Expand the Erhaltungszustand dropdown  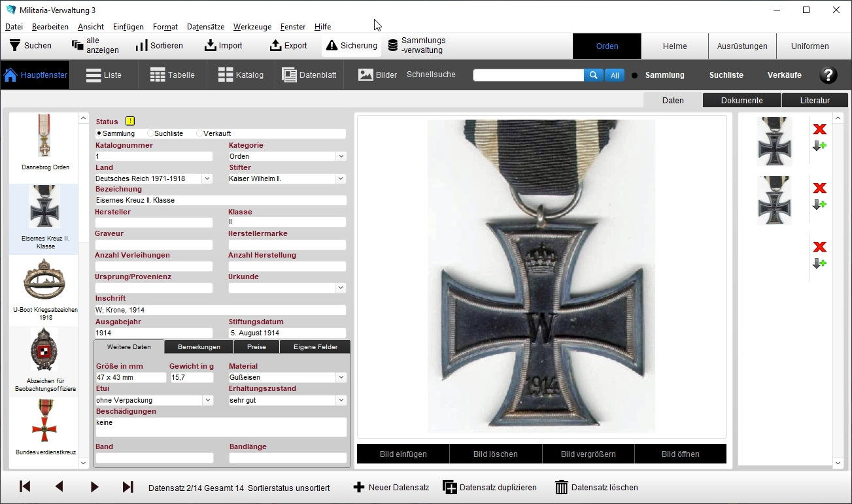(341, 400)
